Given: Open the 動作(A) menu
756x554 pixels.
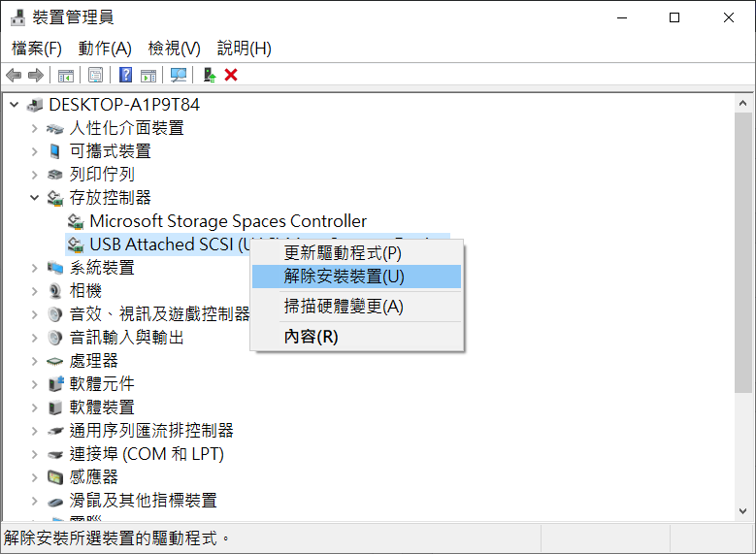Looking at the screenshot, I should pos(105,49).
